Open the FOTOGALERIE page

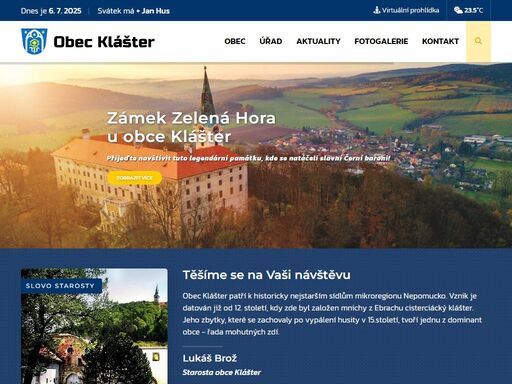381,41
